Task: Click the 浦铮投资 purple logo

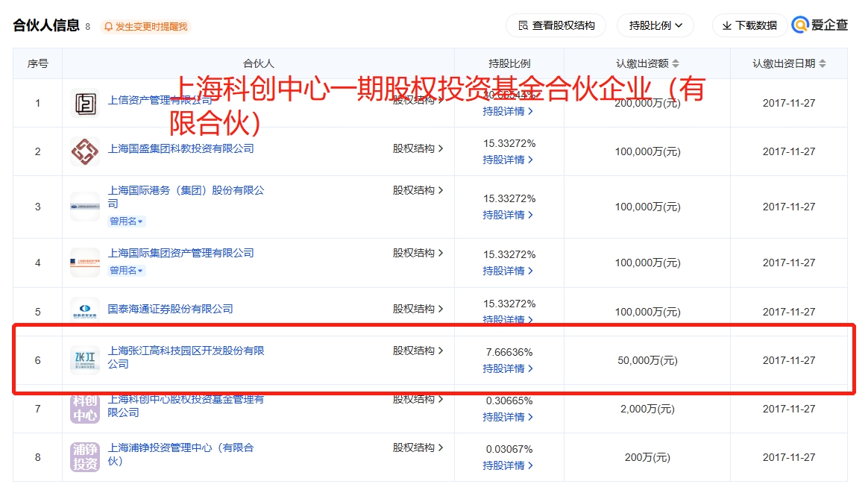Action: [85, 457]
